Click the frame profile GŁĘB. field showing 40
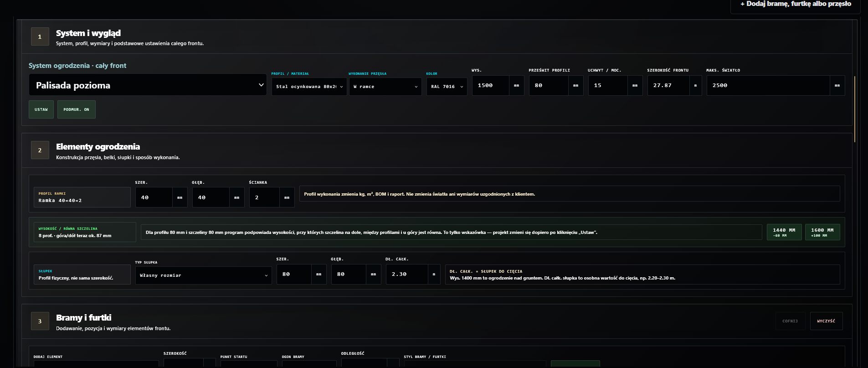This screenshot has width=868, height=368. pyautogui.click(x=211, y=197)
